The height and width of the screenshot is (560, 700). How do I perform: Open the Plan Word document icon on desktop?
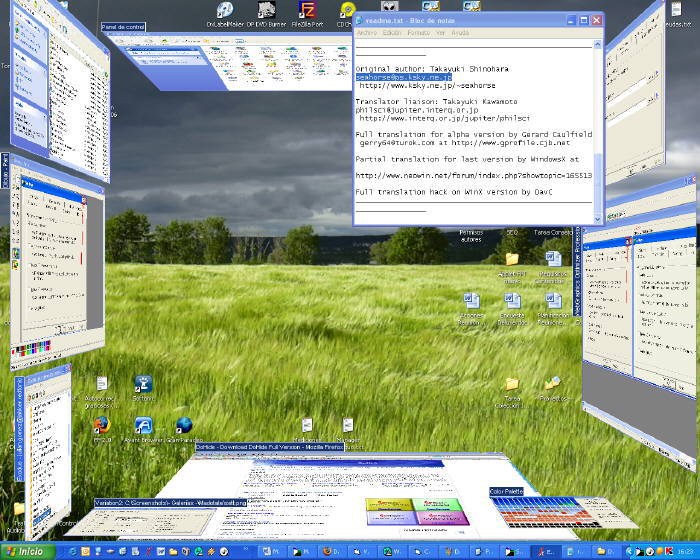click(x=553, y=301)
